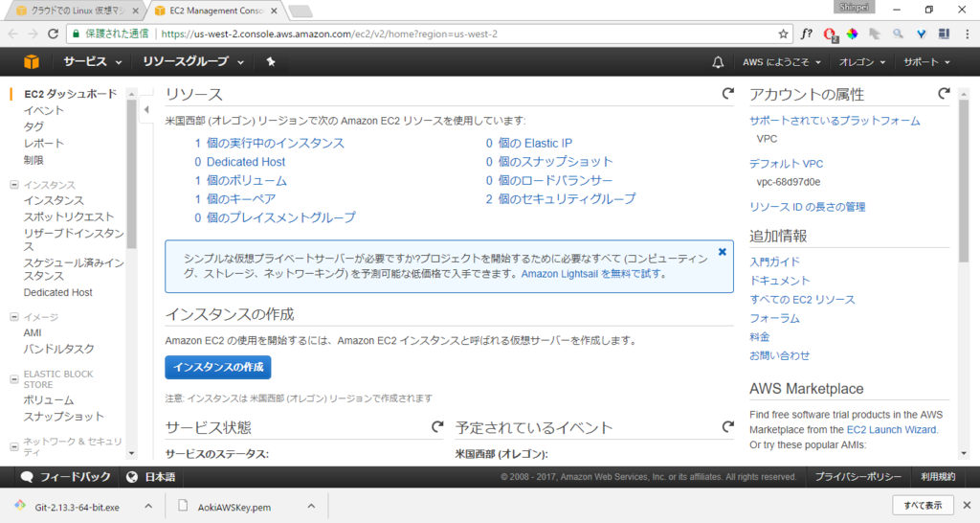The height and width of the screenshot is (523, 980).
Task: Open the オレゴン region selector
Action: (862, 62)
